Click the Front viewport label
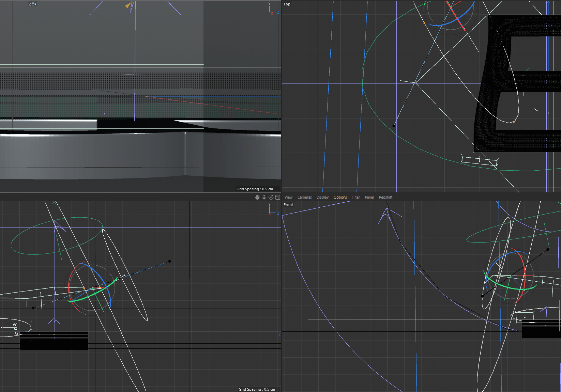Screen dimensions: 561x392 coord(288,205)
